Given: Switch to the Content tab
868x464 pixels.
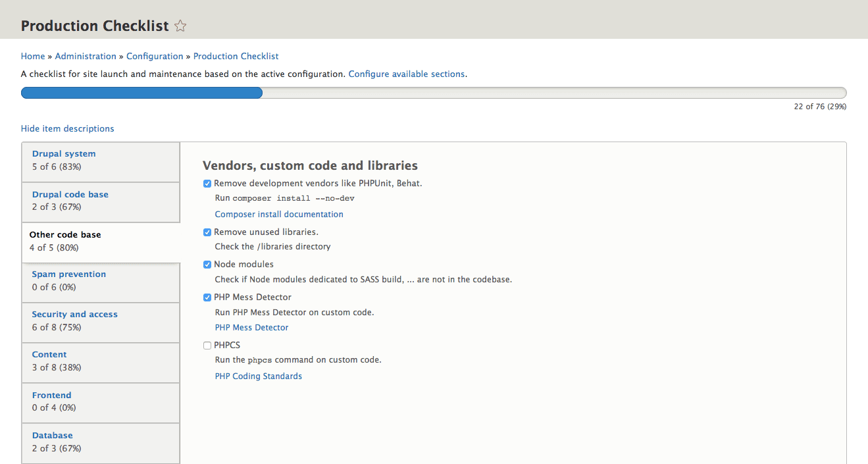Looking at the screenshot, I should 49,355.
